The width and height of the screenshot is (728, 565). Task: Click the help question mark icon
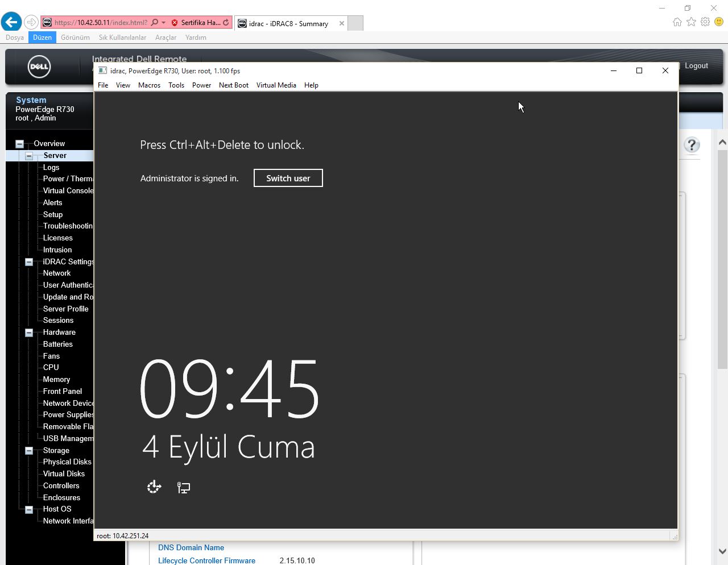(x=692, y=145)
